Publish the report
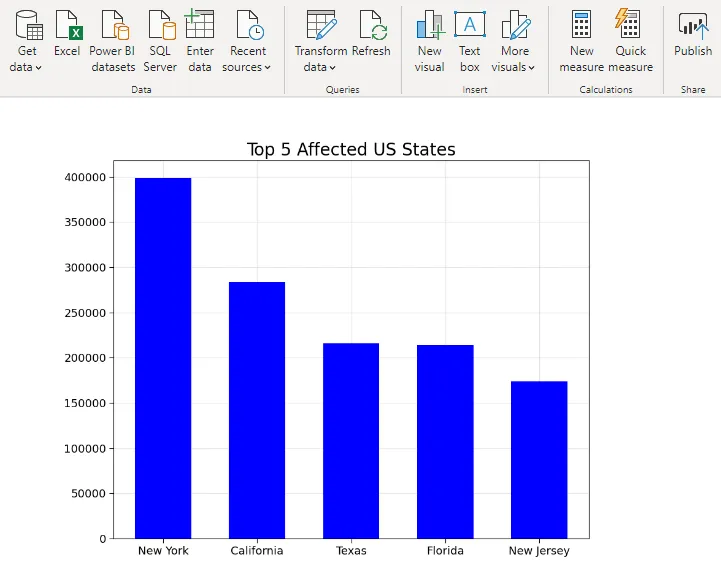The width and height of the screenshot is (721, 568). [x=692, y=25]
